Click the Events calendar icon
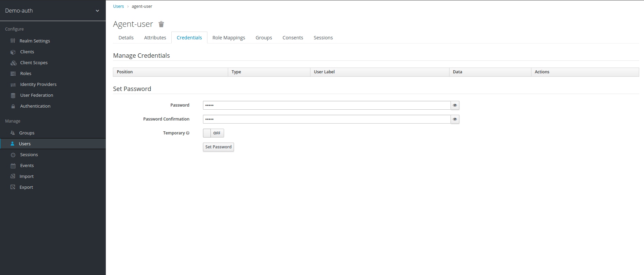Image resolution: width=644 pixels, height=275 pixels. click(x=13, y=166)
